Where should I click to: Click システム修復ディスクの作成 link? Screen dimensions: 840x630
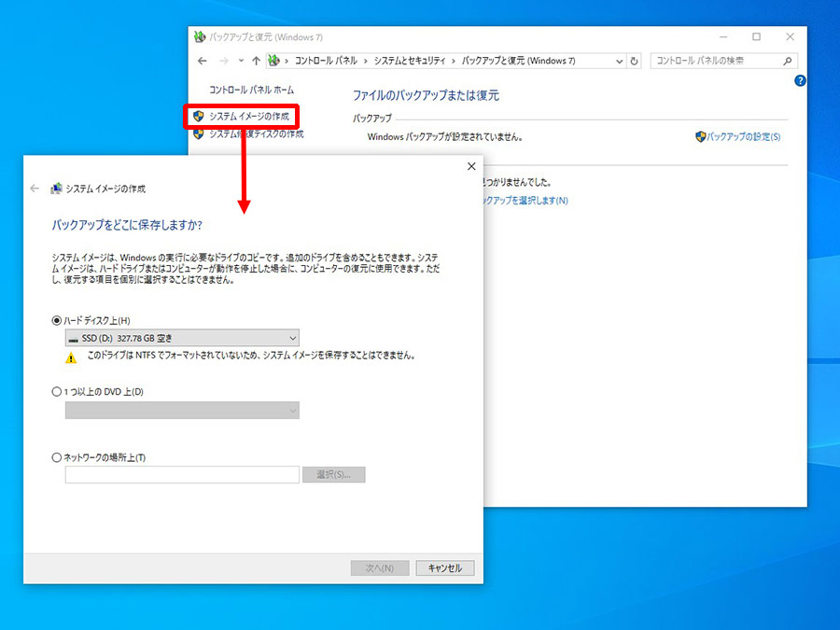[256, 133]
